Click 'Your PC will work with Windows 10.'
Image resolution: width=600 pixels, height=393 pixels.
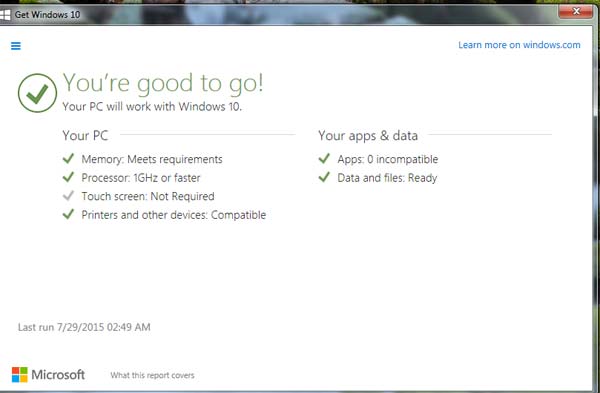pyautogui.click(x=152, y=106)
